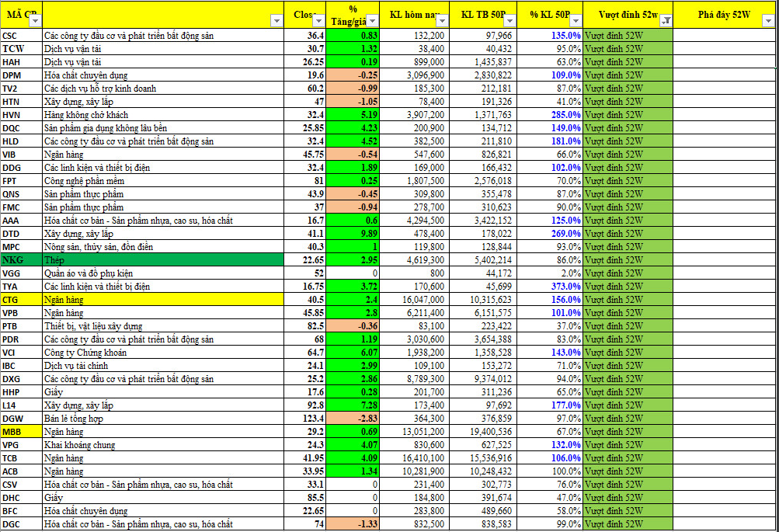Open the Phá đáy 52W filter dropdown
This screenshot has width=779, height=532.
point(771,22)
